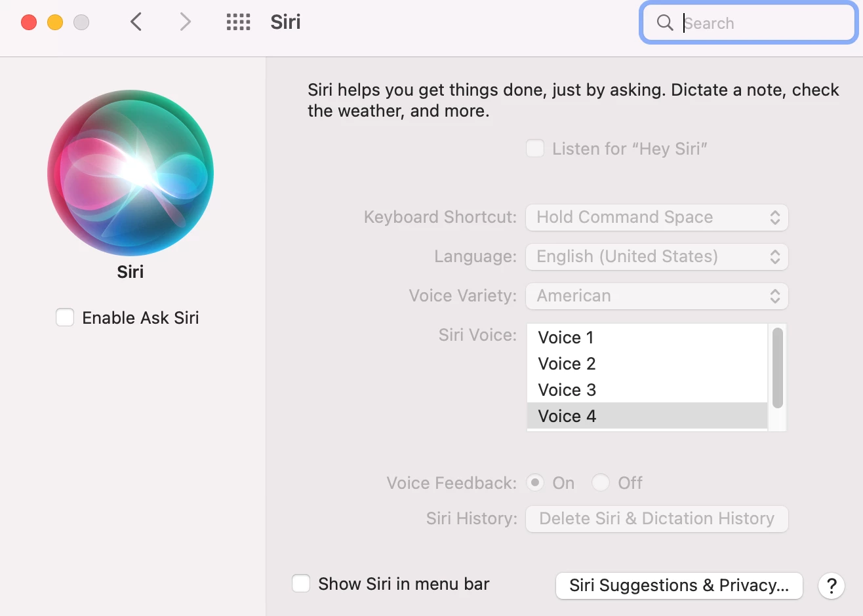Click the Search input field

tap(749, 23)
